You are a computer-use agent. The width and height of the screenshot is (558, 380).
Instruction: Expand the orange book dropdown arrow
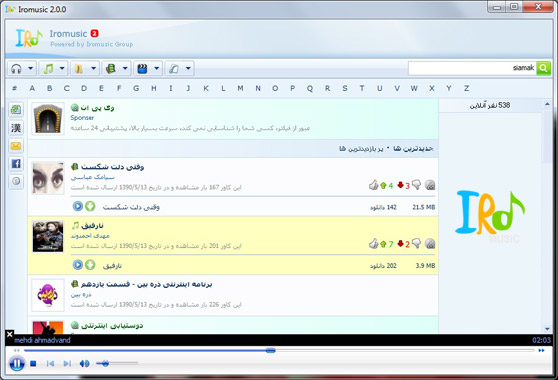[94, 68]
